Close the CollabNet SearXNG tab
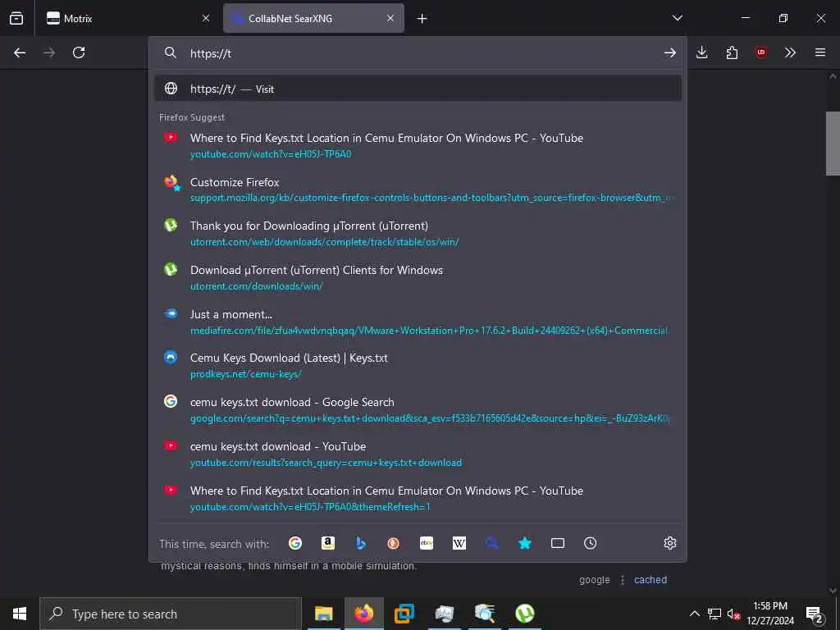The image size is (840, 630). pos(390,18)
